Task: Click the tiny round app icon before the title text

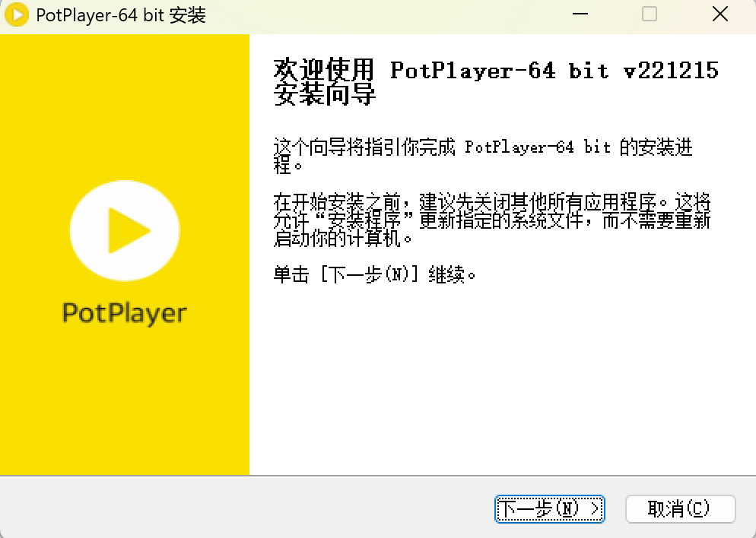Action: coord(16,14)
